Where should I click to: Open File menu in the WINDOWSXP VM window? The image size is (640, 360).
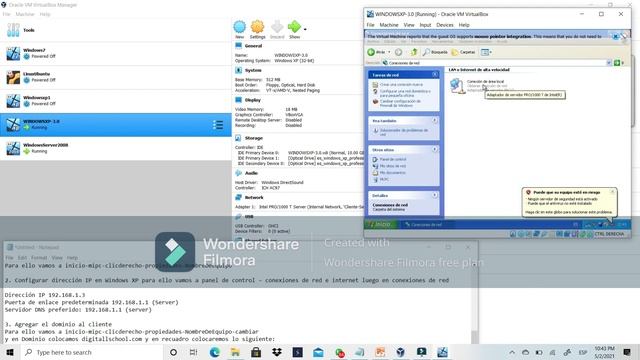[370, 25]
